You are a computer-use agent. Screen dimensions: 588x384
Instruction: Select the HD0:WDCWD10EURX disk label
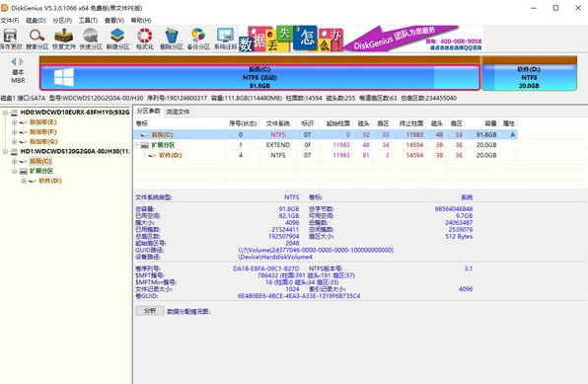75,113
